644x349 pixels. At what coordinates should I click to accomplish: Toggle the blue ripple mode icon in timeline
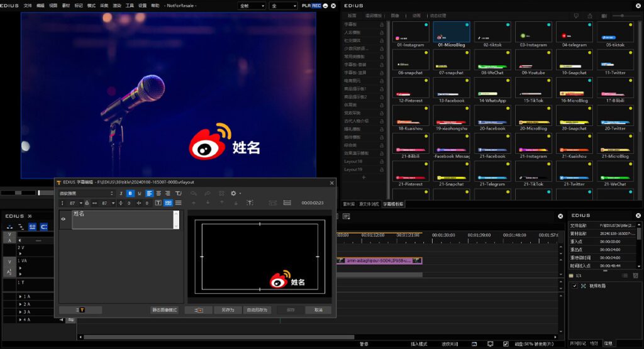(x=33, y=226)
